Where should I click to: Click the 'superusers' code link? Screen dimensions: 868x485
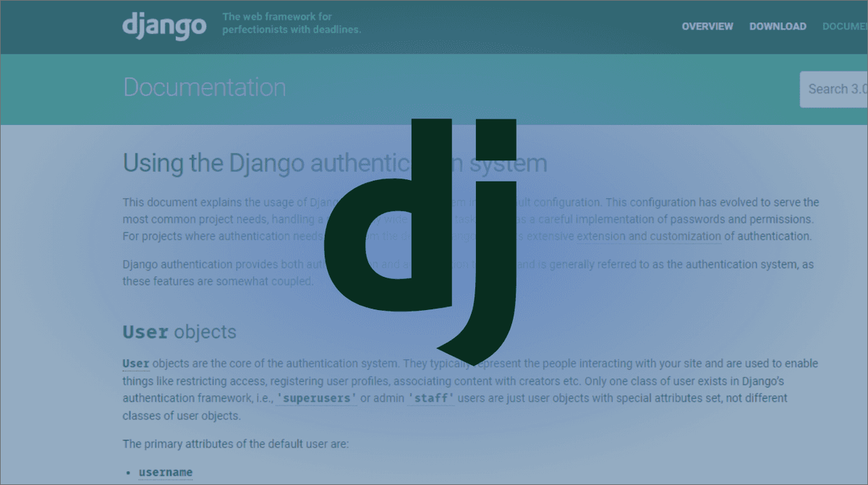316,398
